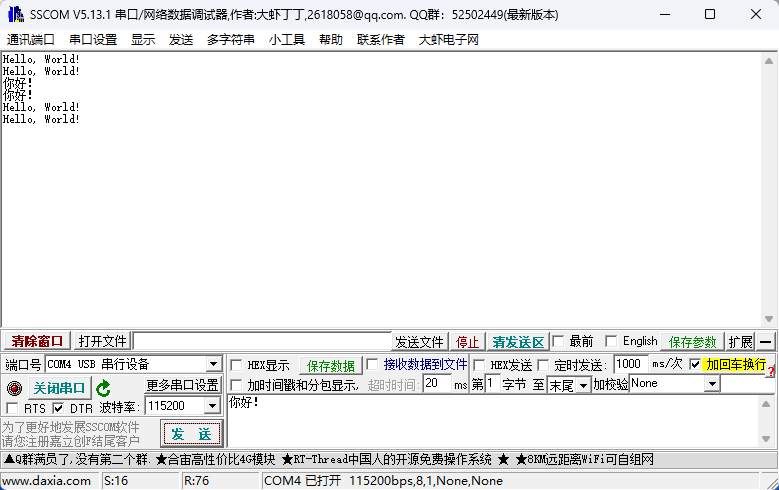Click the 保存数据 button

330,366
